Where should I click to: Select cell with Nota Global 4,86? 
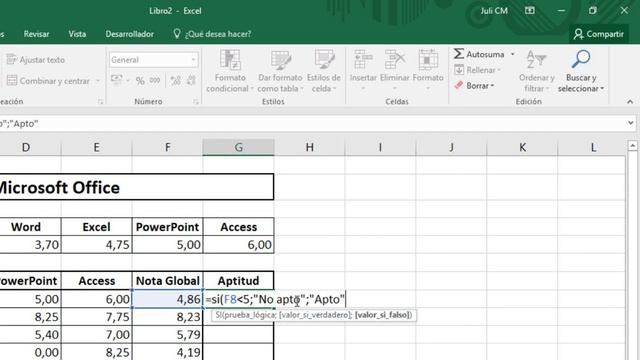click(167, 299)
